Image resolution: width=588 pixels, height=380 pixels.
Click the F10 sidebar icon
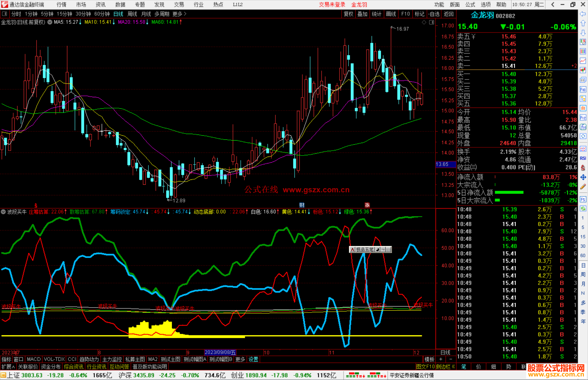[x=583, y=89]
